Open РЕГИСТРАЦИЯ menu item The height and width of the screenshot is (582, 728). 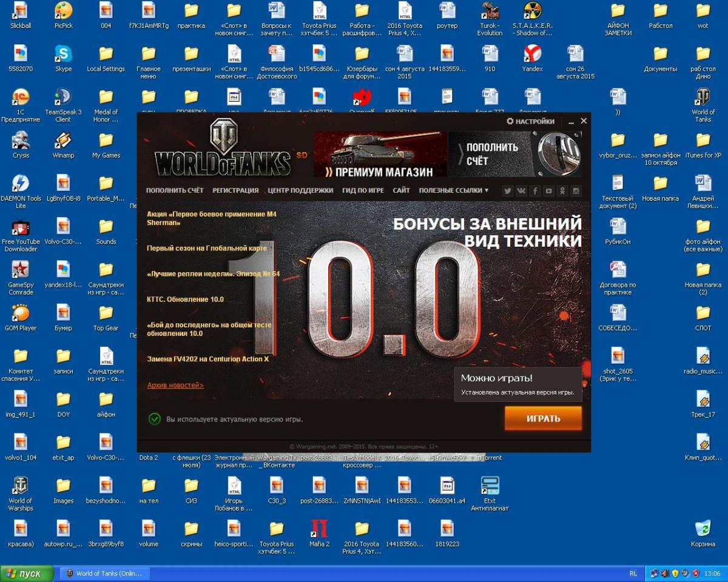pyautogui.click(x=235, y=190)
